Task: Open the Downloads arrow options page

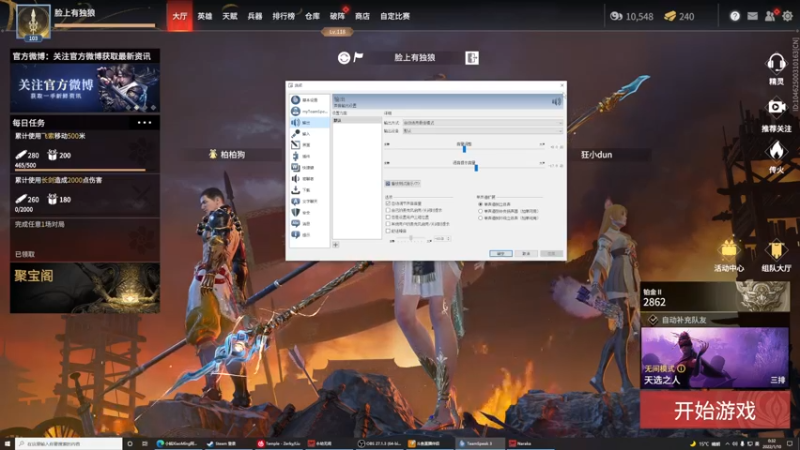Action: click(x=308, y=190)
